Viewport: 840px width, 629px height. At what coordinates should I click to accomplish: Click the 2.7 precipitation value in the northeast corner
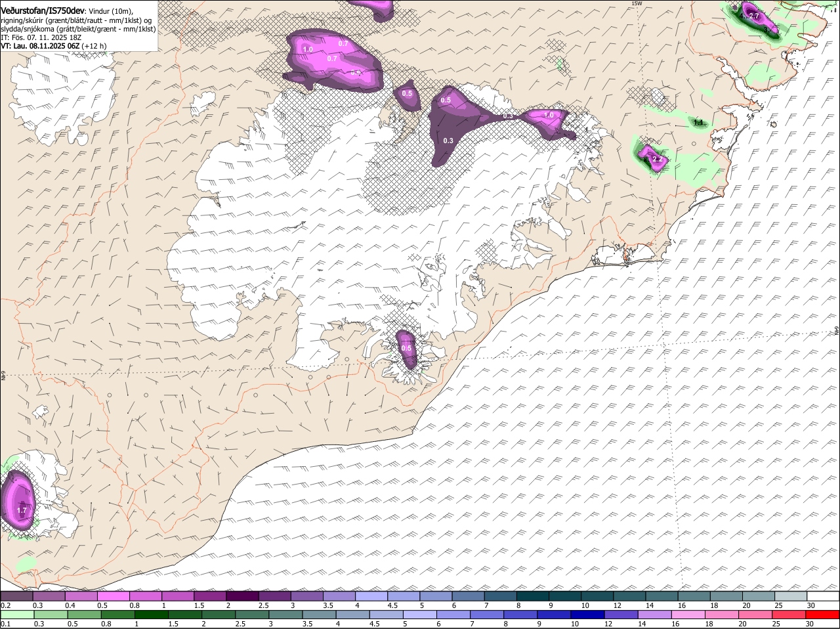(753, 16)
